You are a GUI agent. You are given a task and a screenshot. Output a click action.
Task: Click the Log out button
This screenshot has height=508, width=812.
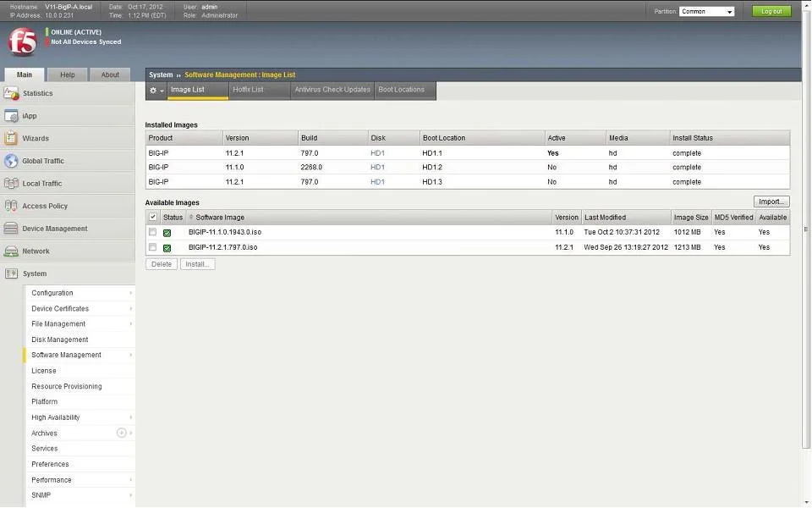[771, 11]
